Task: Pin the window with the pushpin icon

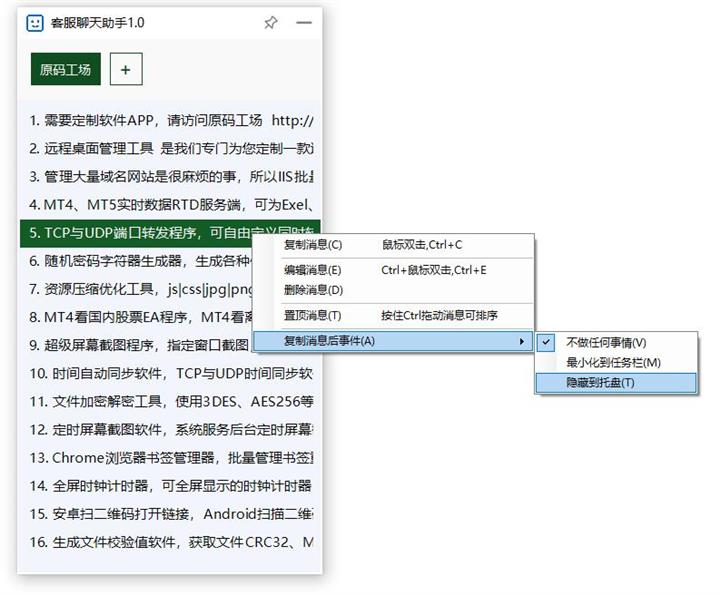Action: point(270,22)
